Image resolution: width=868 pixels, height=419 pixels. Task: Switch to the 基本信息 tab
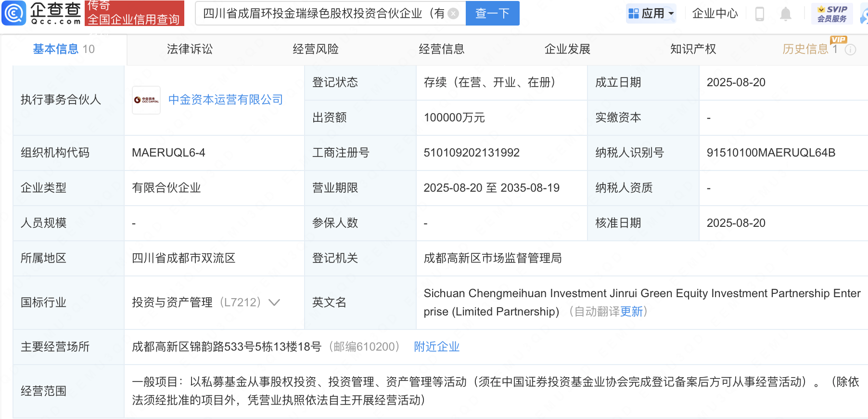[x=64, y=49]
